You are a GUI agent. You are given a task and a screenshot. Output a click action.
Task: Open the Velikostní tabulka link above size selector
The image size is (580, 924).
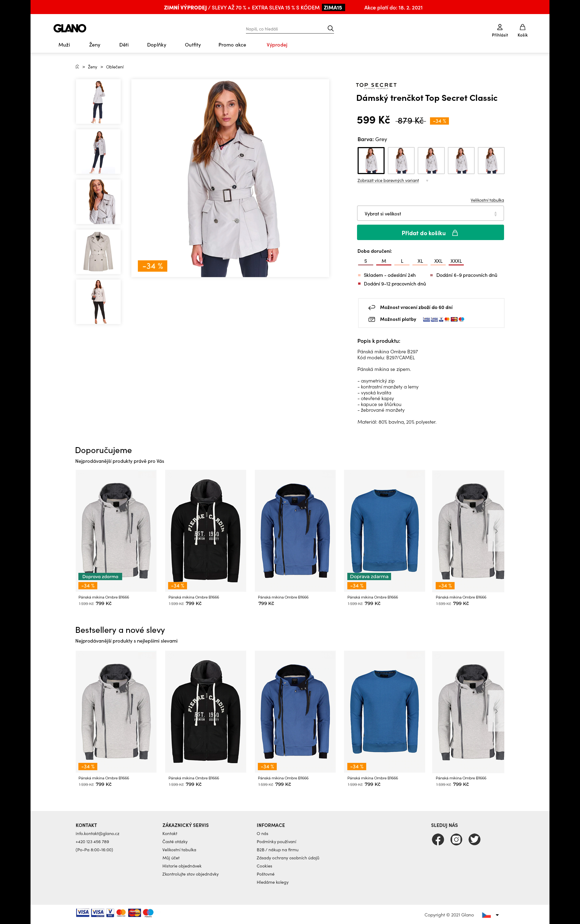tap(487, 200)
